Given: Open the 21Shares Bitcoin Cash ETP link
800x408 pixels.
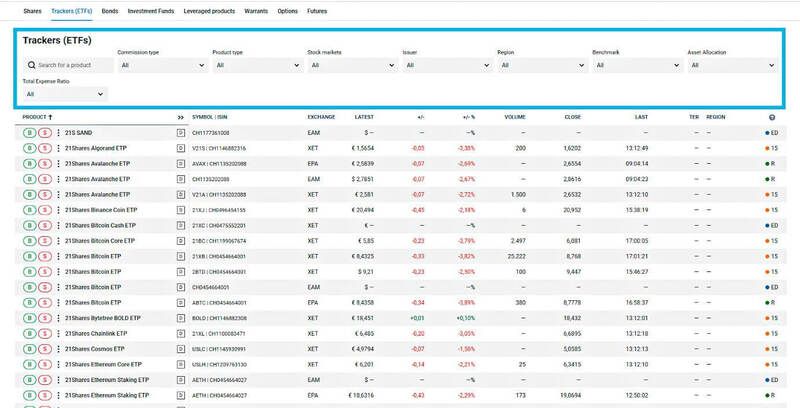Looking at the screenshot, I should [x=100, y=225].
